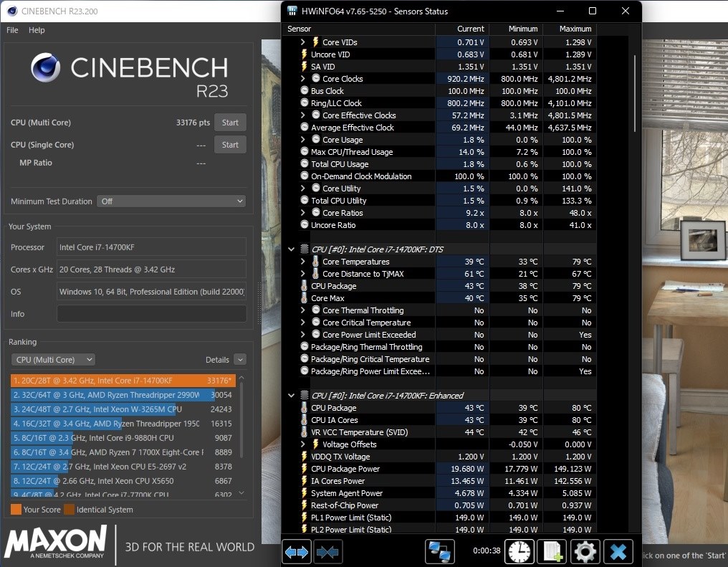Viewport: 728px width, 567px height.
Task: Open the Minimum Test Duration dropdown
Action: point(171,201)
